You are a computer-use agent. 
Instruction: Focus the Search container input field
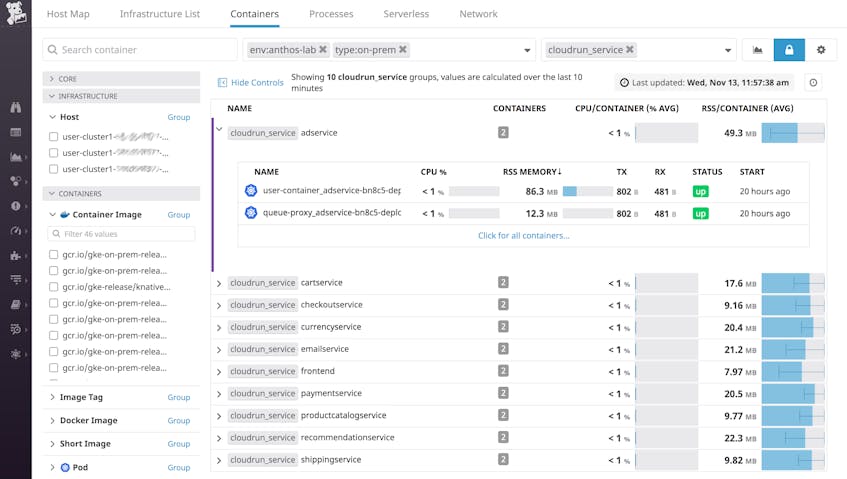(140, 50)
